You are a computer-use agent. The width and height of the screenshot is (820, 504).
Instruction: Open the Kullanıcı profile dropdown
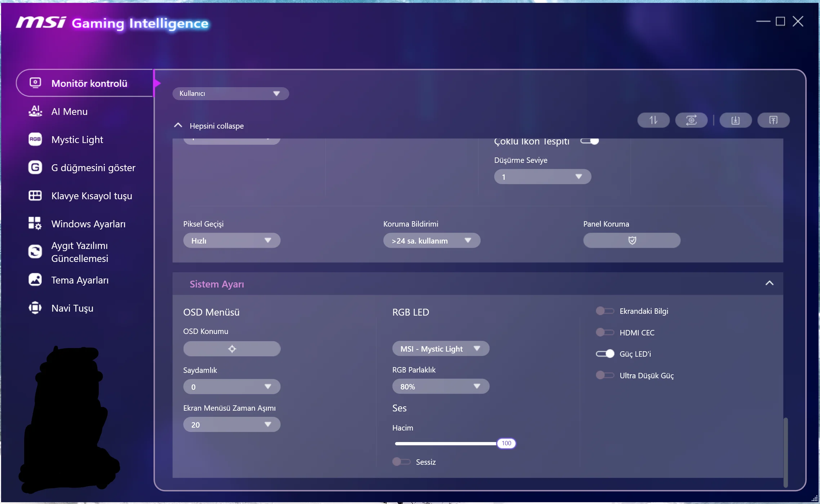click(231, 93)
